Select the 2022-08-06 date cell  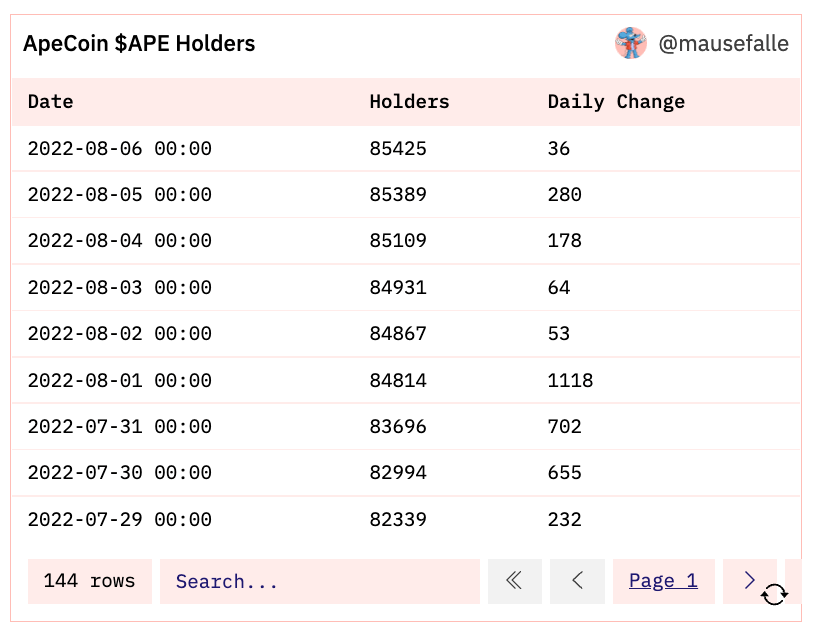[x=119, y=149]
